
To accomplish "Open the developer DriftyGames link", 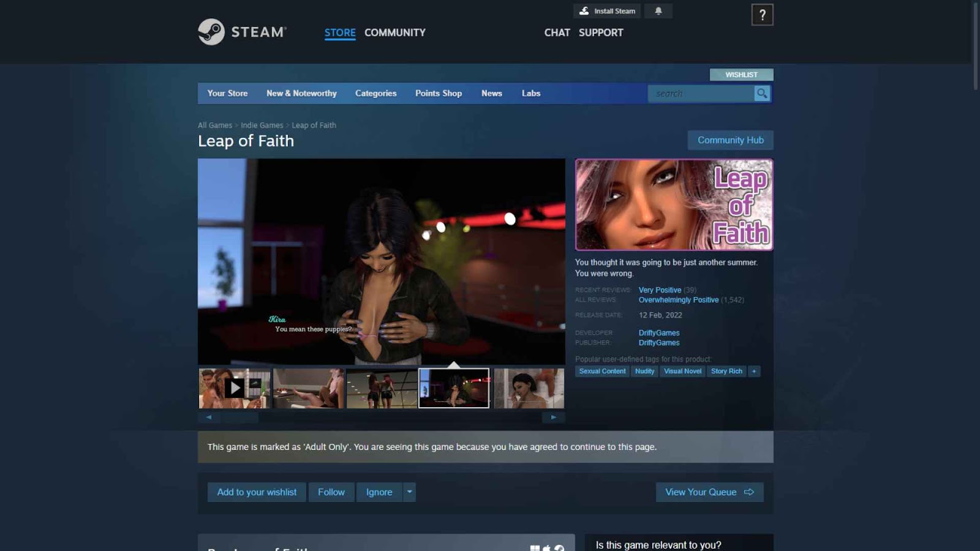I will 659,333.
